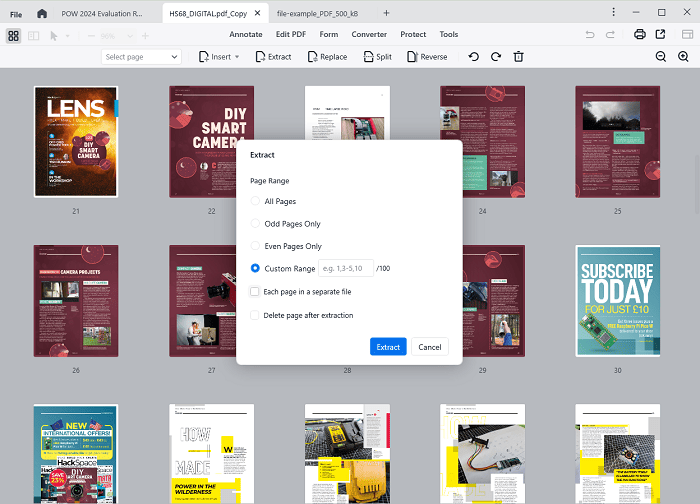Rotate pages clockwise icon
This screenshot has height=504, width=700.
coord(495,57)
